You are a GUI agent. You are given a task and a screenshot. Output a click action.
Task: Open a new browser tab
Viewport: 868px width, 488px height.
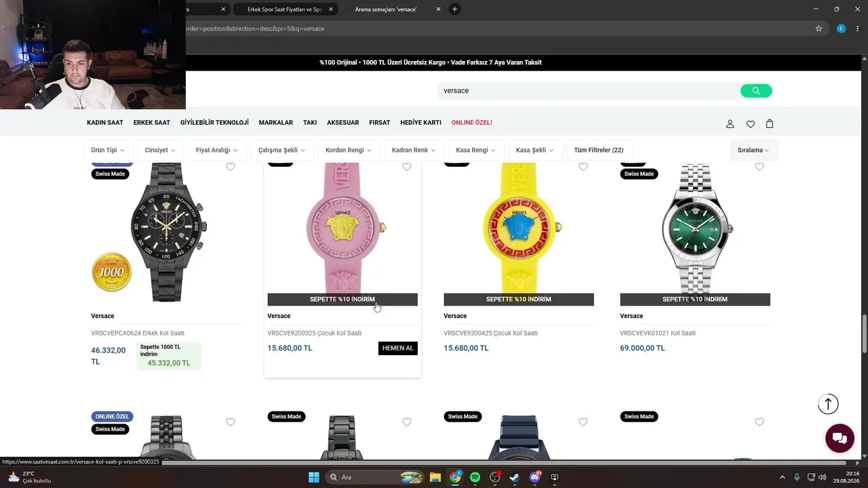tap(455, 9)
